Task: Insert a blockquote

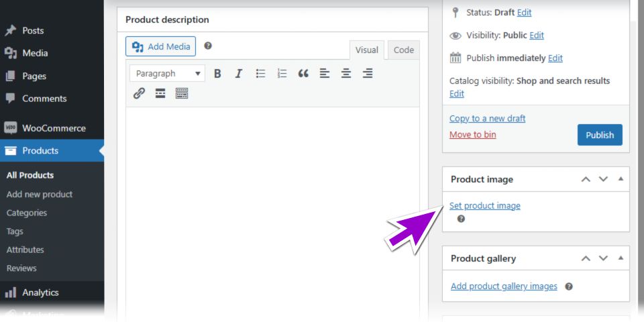Action: 303,74
